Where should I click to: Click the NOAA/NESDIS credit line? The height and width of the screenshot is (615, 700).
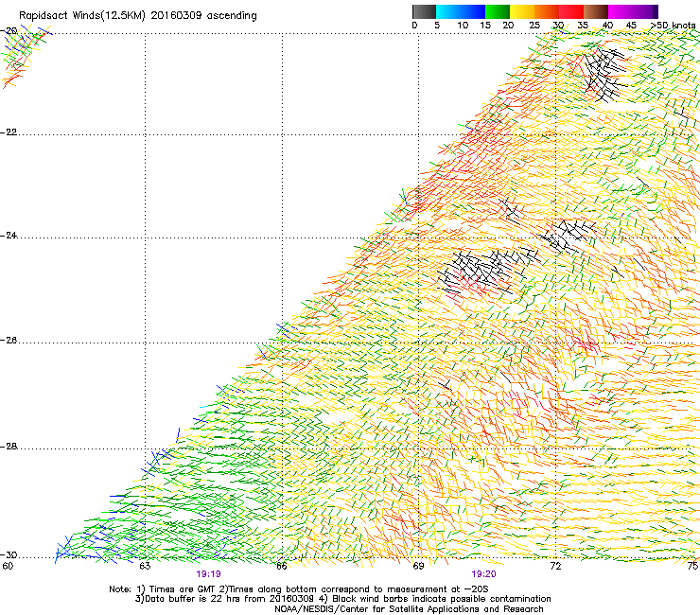[409, 609]
